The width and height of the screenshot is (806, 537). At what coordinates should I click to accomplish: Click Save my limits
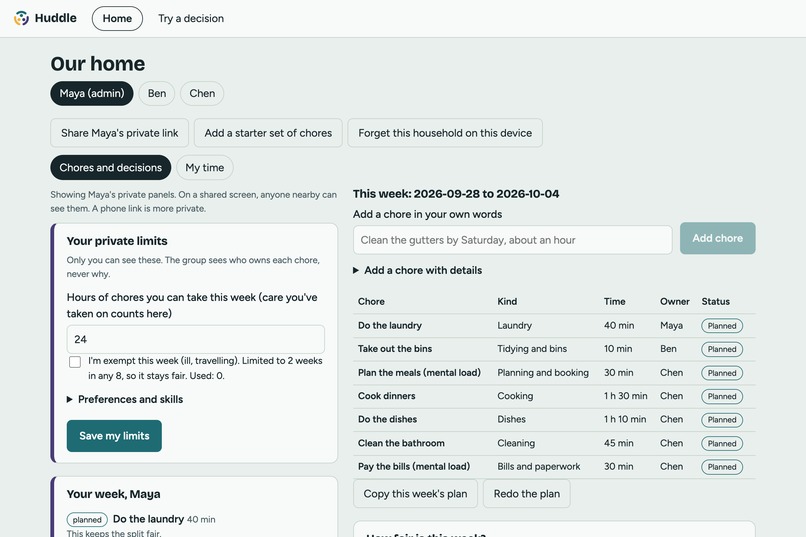[114, 436]
